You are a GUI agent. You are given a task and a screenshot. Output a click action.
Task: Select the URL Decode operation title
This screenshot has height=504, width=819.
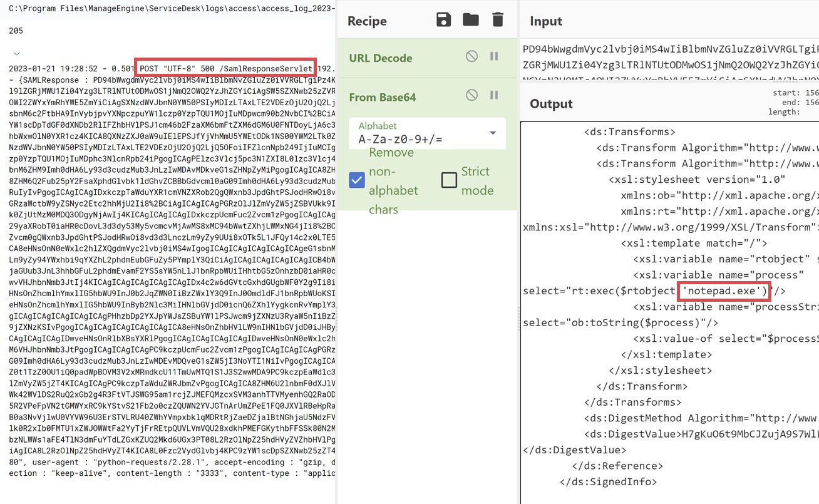[380, 58]
